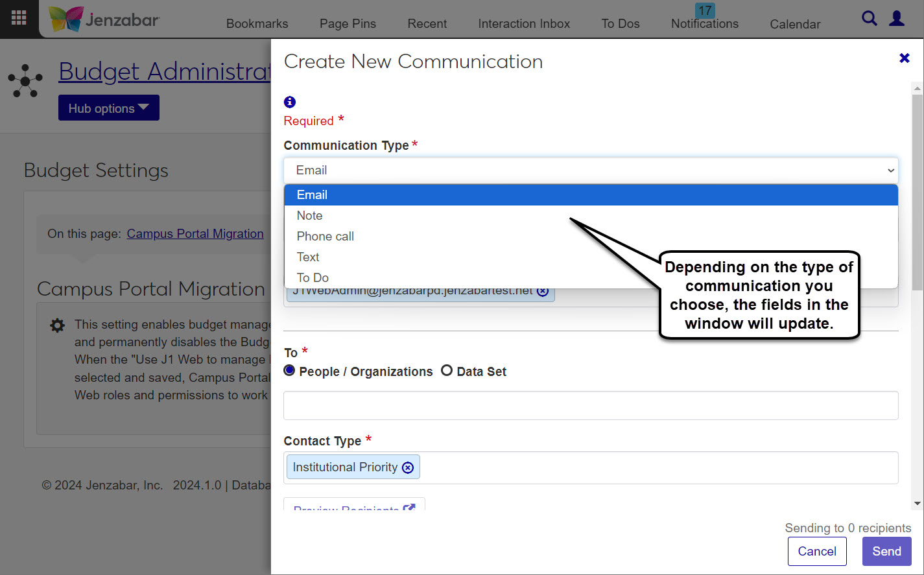This screenshot has width=924, height=575.
Task: Choose Phone call from the type list
Action: coord(326,237)
